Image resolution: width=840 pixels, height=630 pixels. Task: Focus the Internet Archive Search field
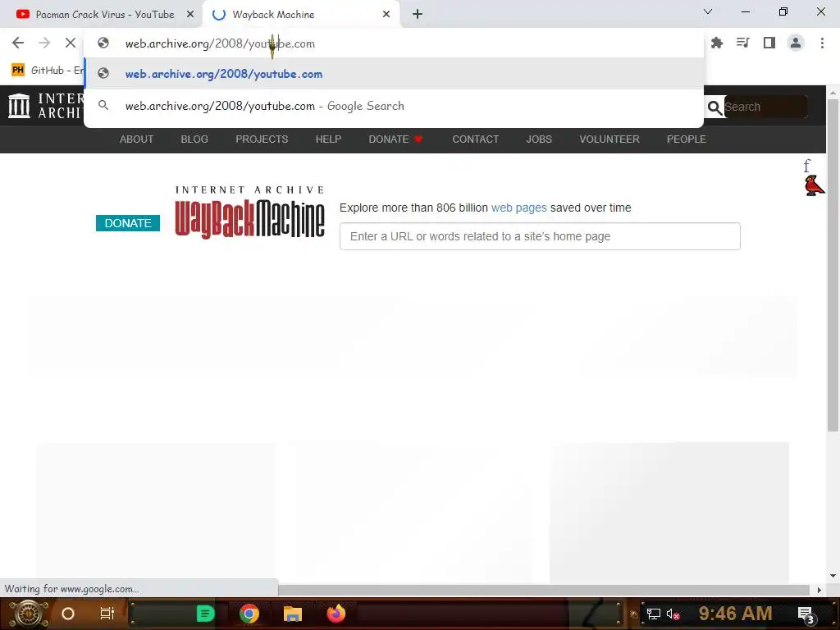[765, 107]
